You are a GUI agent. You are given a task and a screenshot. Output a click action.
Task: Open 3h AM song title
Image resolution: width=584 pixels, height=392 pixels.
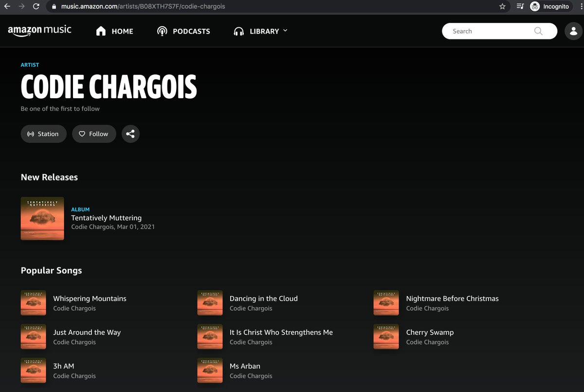click(64, 366)
